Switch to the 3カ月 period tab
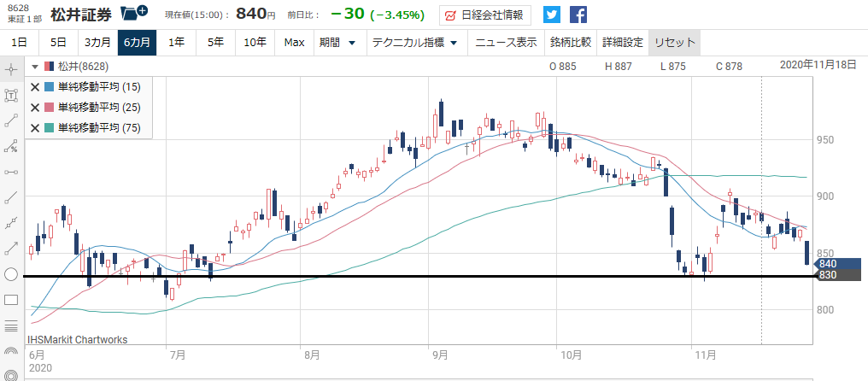Screen dimensions: 868x381 [x=97, y=43]
